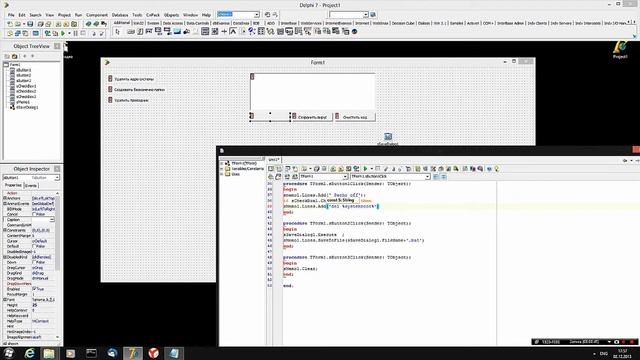Expand the Font property in Object Inspector
The height and width of the screenshot is (360, 640).
[5, 300]
